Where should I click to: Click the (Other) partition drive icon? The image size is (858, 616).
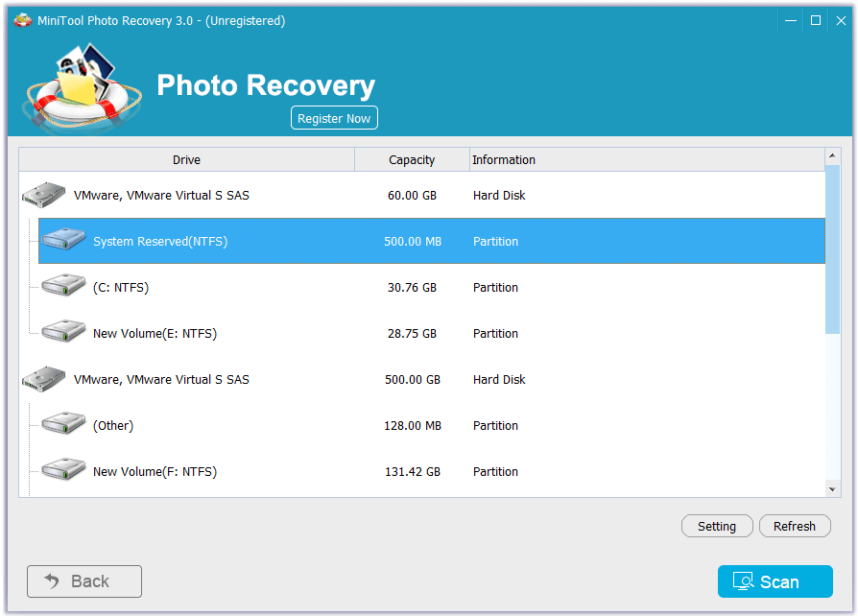63,423
